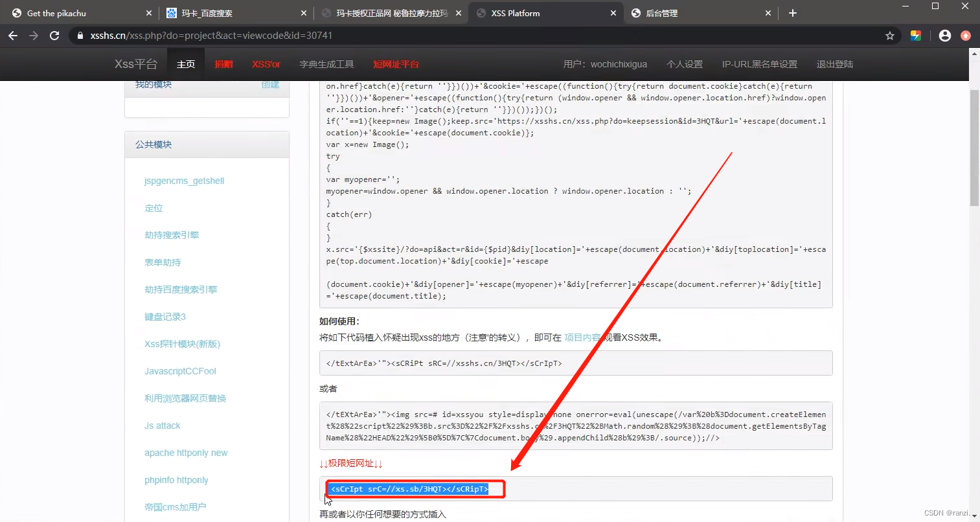Open the 'Xss探针模块(新版)' module

[182, 344]
